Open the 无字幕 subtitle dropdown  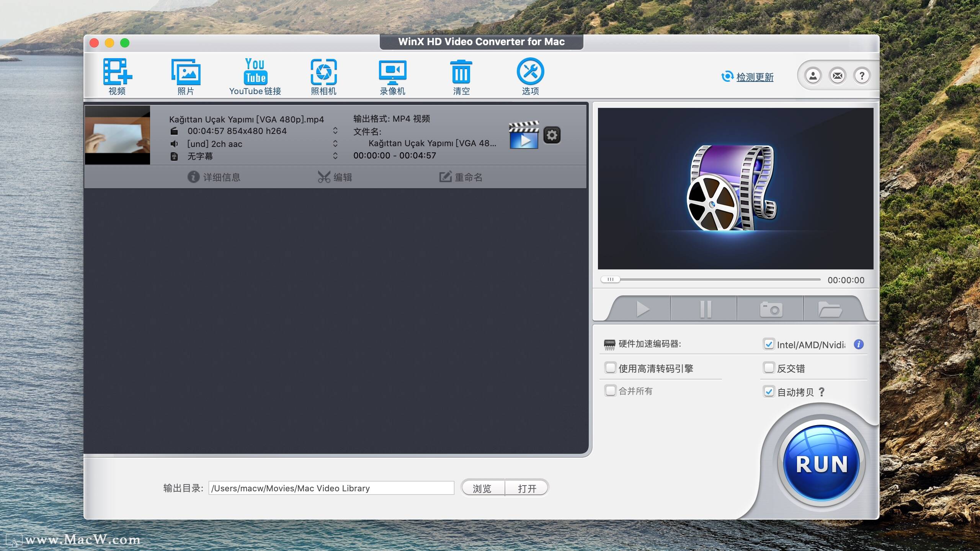[x=336, y=156]
